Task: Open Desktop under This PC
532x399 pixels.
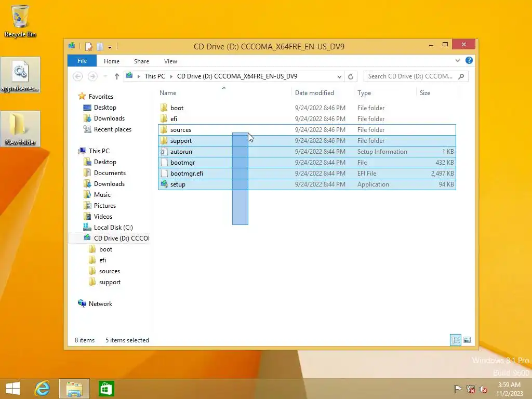Action: click(x=105, y=162)
